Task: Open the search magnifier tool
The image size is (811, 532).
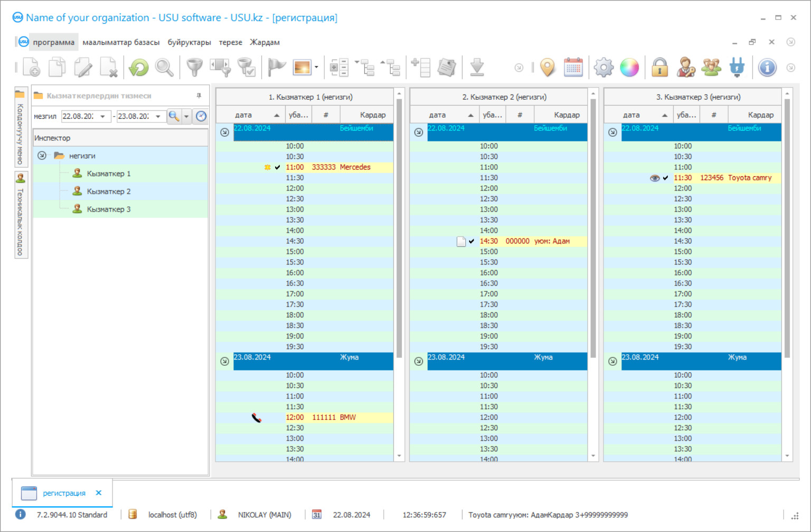Action: pyautogui.click(x=164, y=68)
